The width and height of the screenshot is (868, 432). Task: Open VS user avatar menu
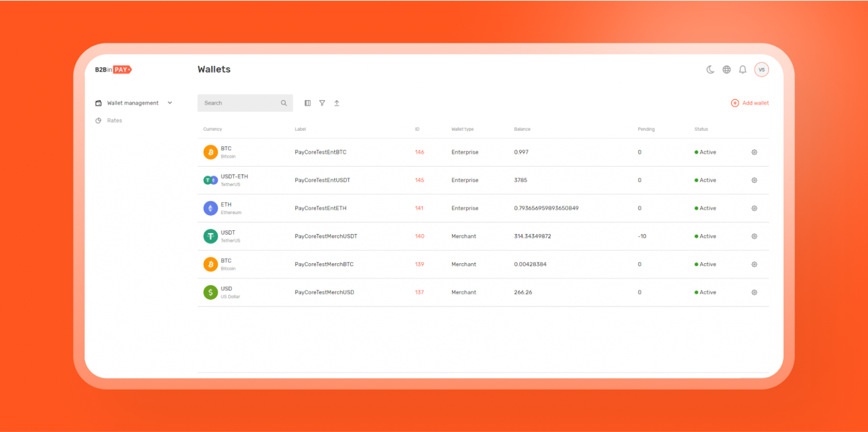[762, 69]
